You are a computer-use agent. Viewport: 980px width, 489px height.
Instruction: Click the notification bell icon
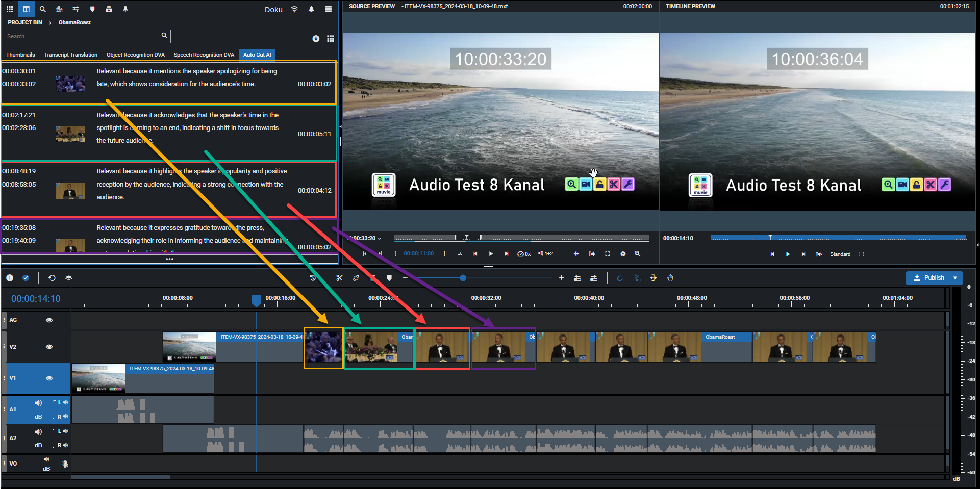coord(311,9)
